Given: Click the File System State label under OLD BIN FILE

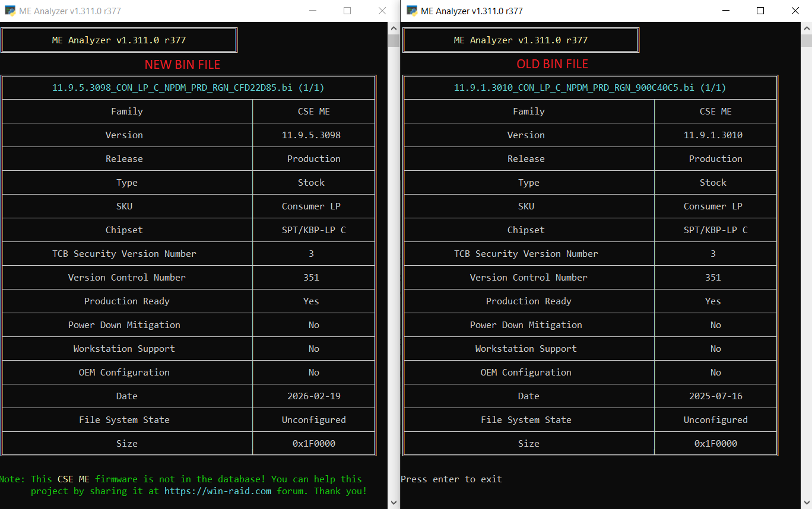Looking at the screenshot, I should (526, 420).
